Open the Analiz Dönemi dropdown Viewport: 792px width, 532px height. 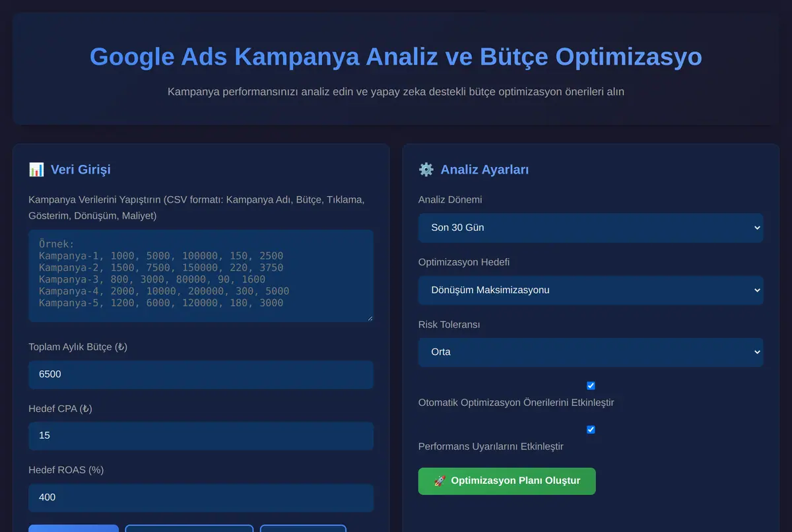pos(591,228)
